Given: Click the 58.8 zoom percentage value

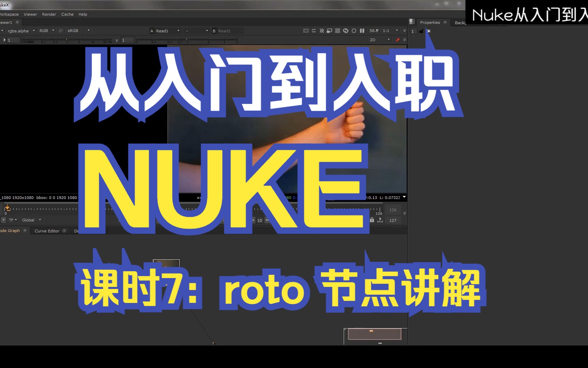Looking at the screenshot, I should pyautogui.click(x=374, y=31).
